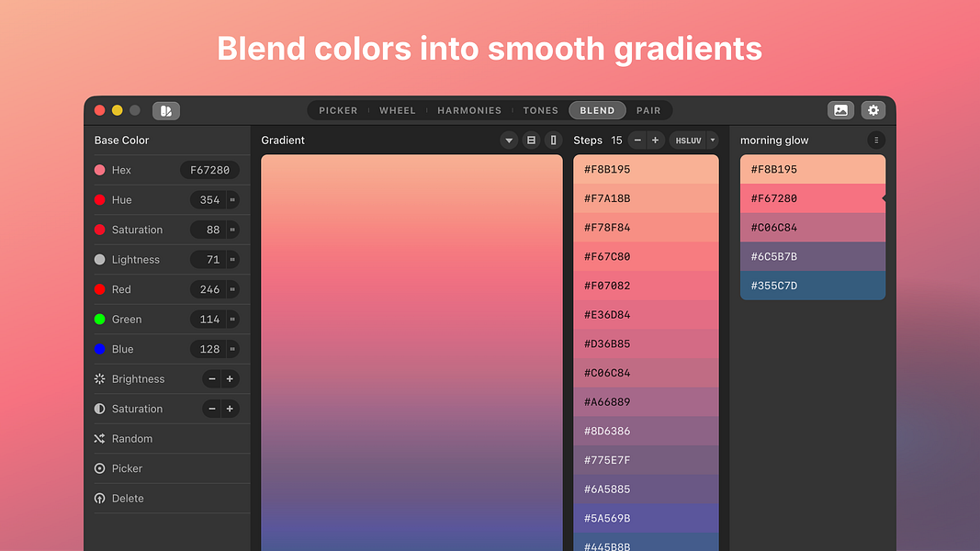
Task: Switch to TONES tab
Action: coord(541,110)
